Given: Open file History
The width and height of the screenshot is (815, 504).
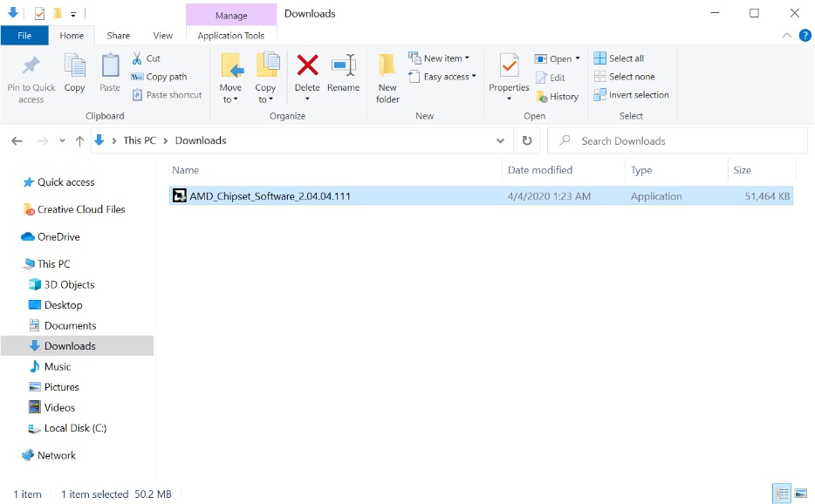Looking at the screenshot, I should tap(557, 97).
